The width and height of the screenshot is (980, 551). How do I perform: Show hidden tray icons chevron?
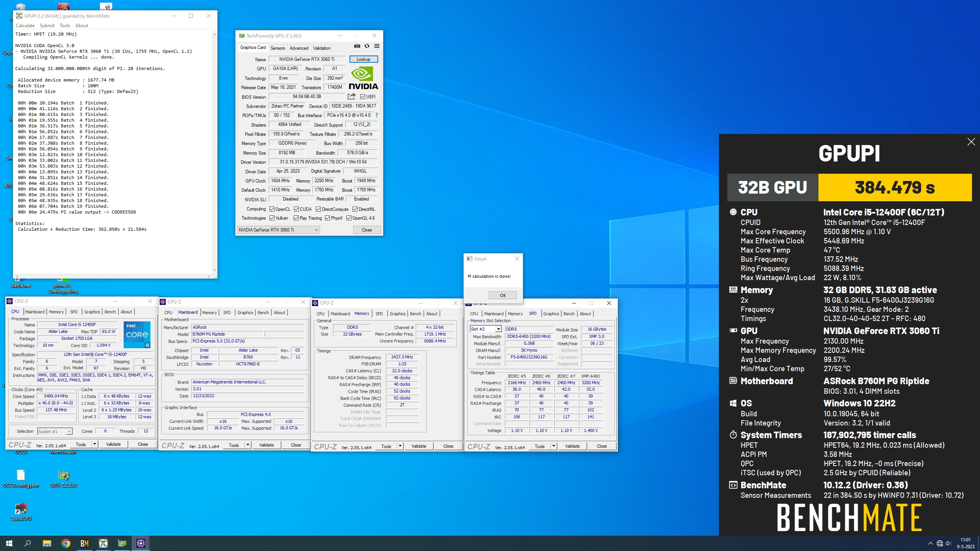(x=930, y=543)
